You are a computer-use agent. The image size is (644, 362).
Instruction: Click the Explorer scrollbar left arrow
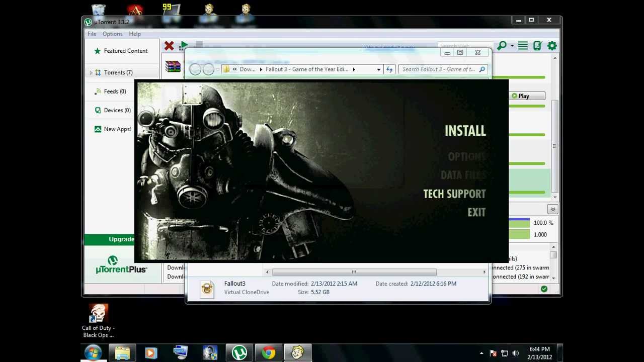(x=268, y=272)
